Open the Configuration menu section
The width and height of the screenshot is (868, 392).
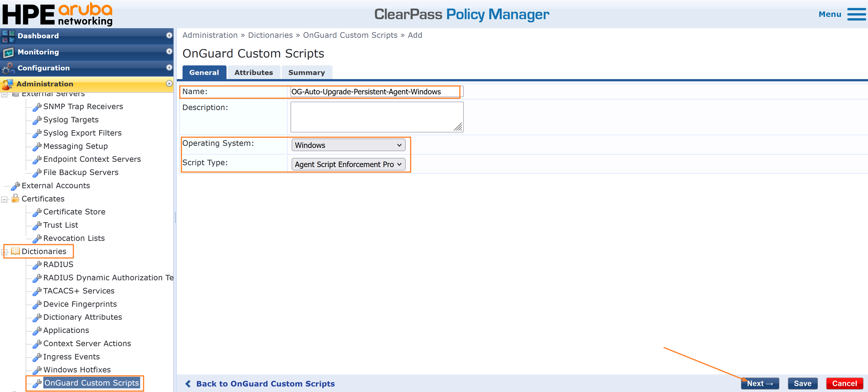(x=87, y=68)
